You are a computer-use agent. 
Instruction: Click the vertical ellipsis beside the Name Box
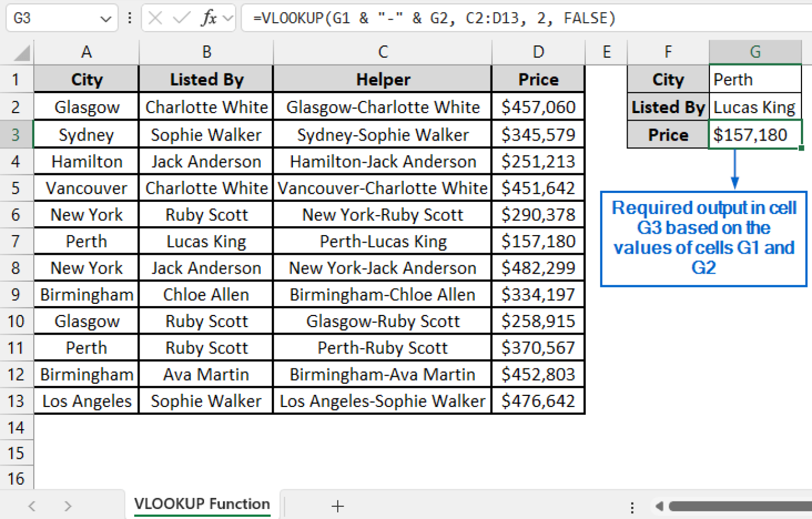coord(130,17)
